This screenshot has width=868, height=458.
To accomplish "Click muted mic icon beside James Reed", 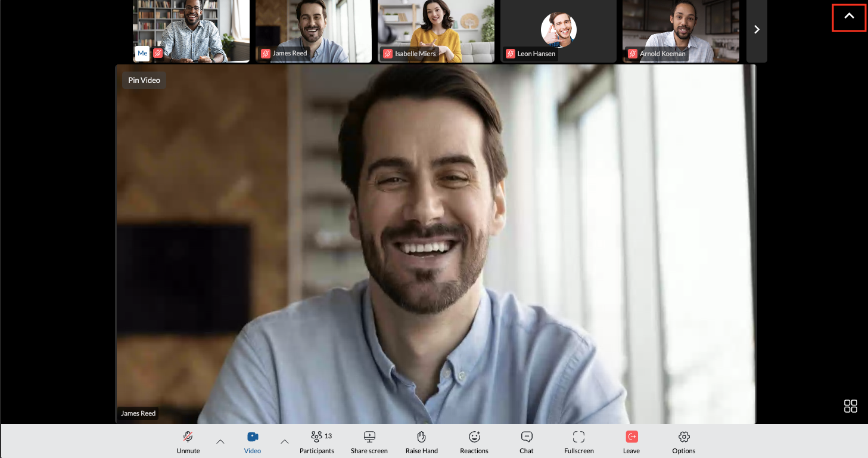I will (x=266, y=54).
